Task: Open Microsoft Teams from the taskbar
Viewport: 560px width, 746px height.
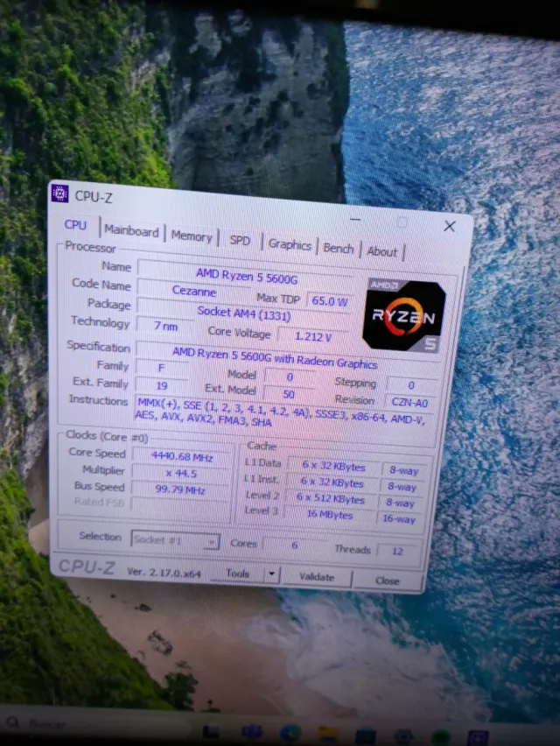Action: (251, 731)
